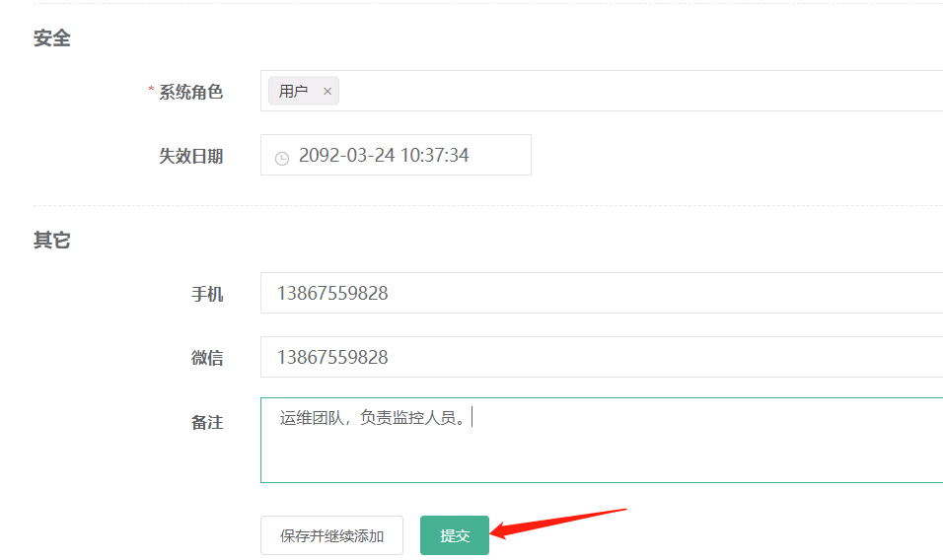The image size is (943, 560).
Task: Click inside the 备注 textarea
Action: (602, 440)
